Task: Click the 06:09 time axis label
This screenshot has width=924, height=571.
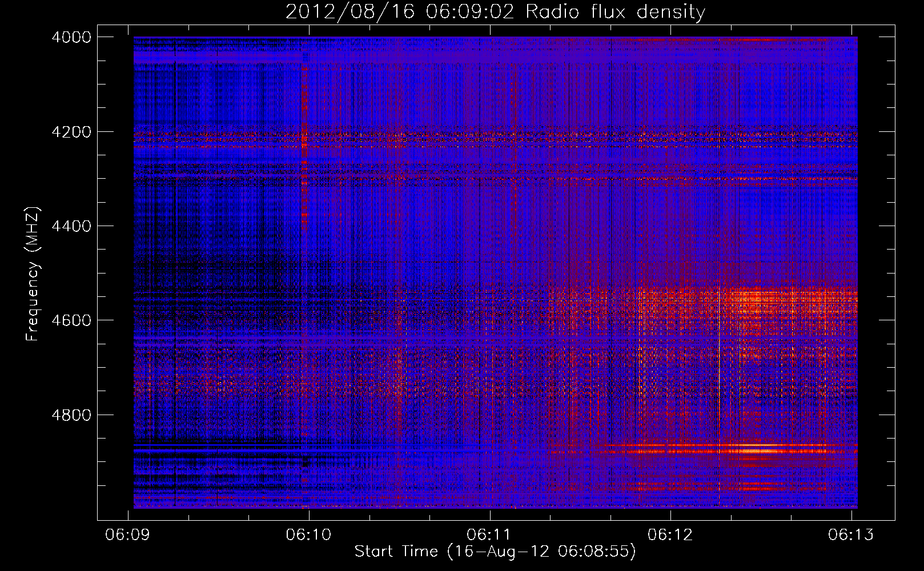Action: tap(128, 534)
